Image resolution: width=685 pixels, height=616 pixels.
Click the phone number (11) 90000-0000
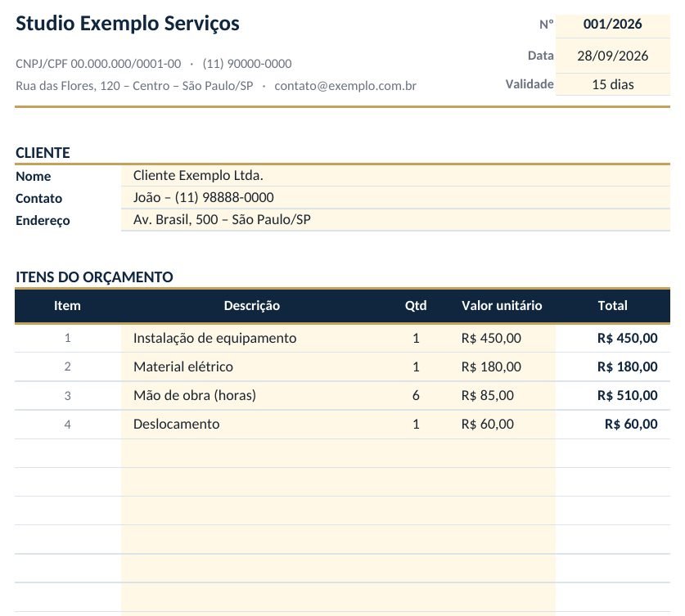tap(247, 64)
